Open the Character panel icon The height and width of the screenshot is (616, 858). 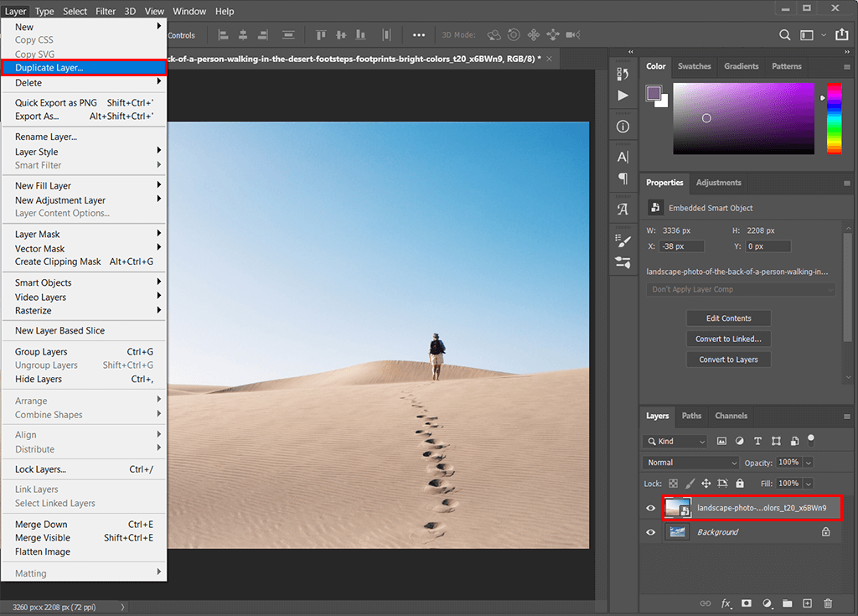[623, 158]
